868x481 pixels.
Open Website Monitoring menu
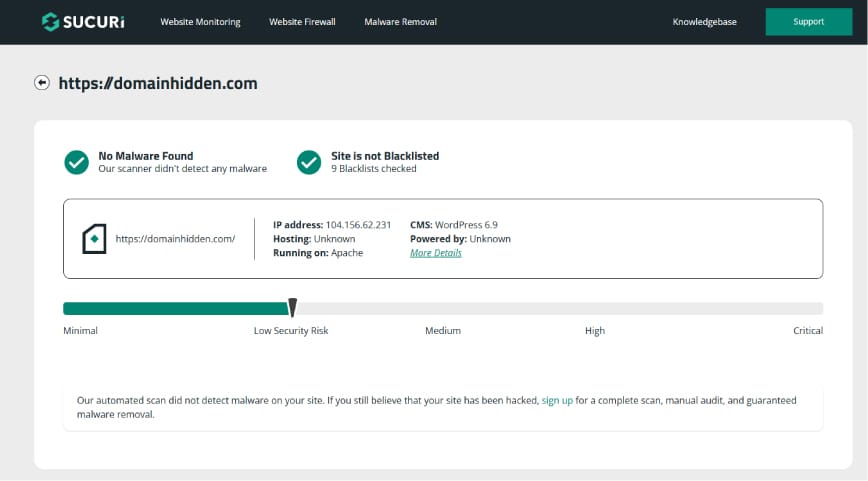coord(200,22)
